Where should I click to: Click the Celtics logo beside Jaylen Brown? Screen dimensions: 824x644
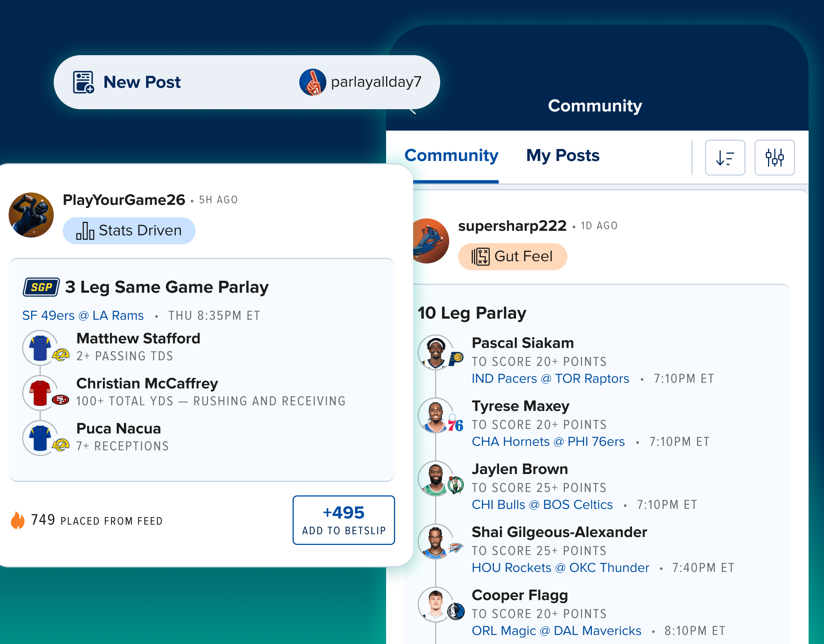(x=456, y=485)
